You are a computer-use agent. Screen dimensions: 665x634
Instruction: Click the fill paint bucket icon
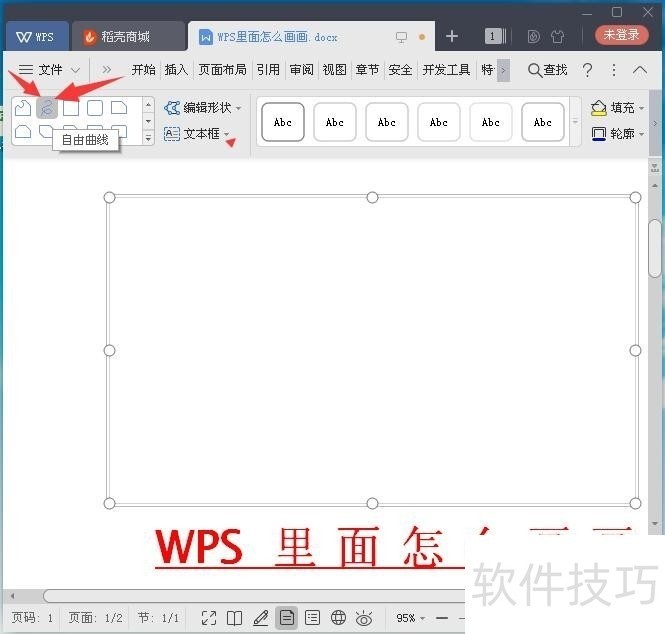598,108
